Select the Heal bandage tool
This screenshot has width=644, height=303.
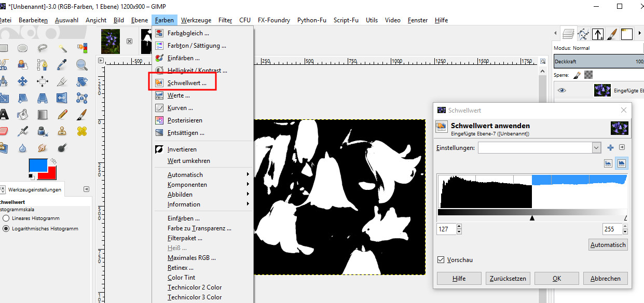click(82, 131)
